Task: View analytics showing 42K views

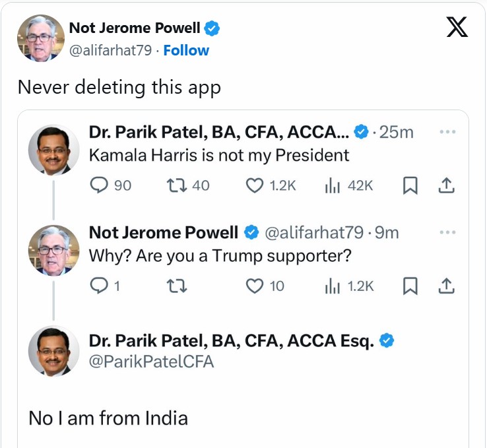Action: [x=331, y=186]
